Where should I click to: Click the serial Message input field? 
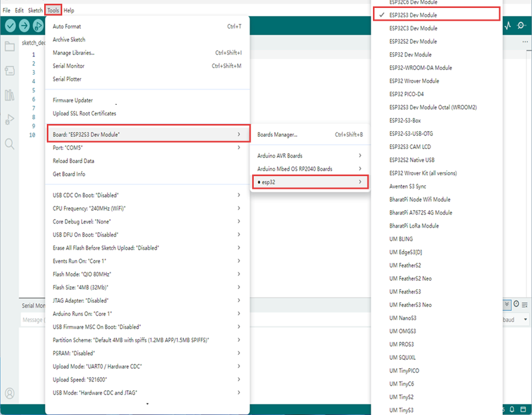[33, 320]
